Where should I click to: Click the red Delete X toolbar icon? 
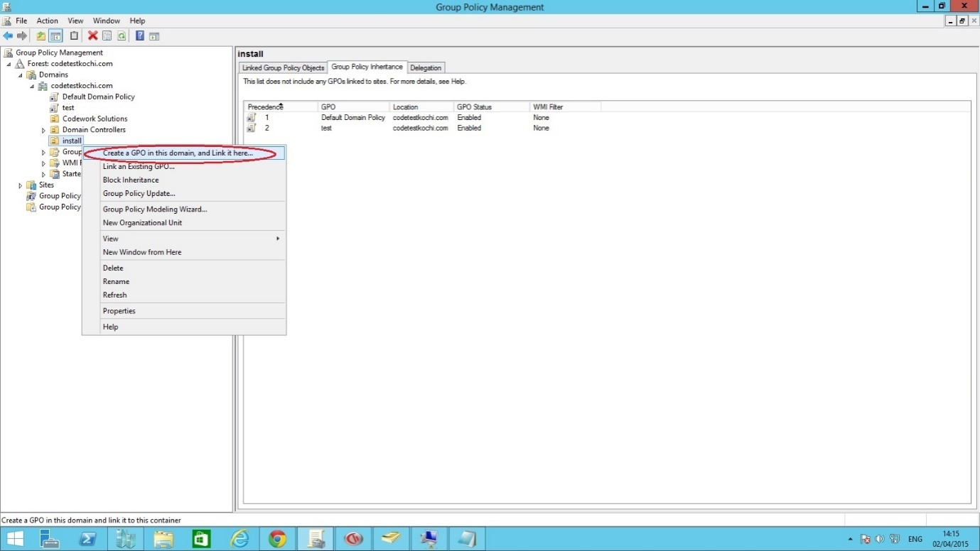92,36
